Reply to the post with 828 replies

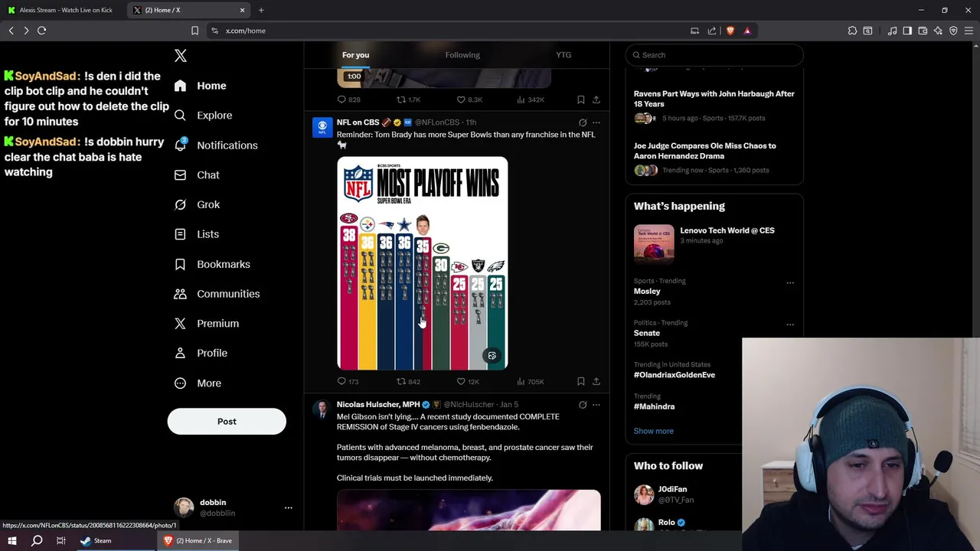[x=349, y=99]
